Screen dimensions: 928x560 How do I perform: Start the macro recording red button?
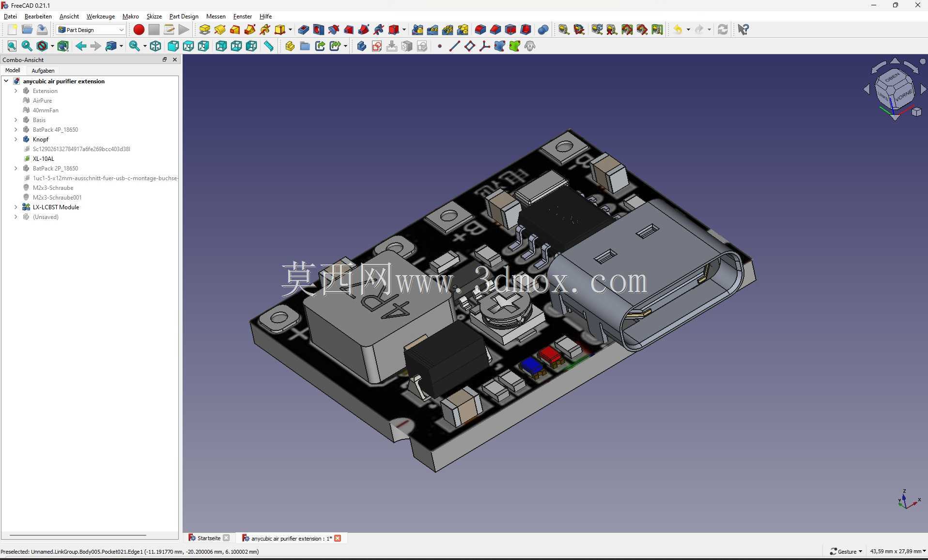click(139, 30)
